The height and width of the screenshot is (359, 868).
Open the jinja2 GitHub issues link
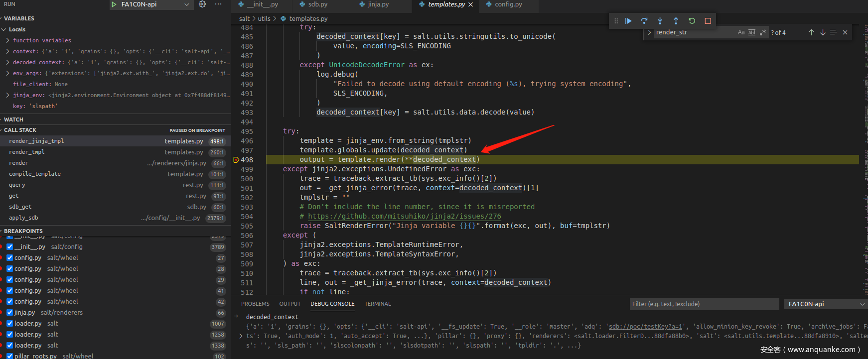[404, 217]
